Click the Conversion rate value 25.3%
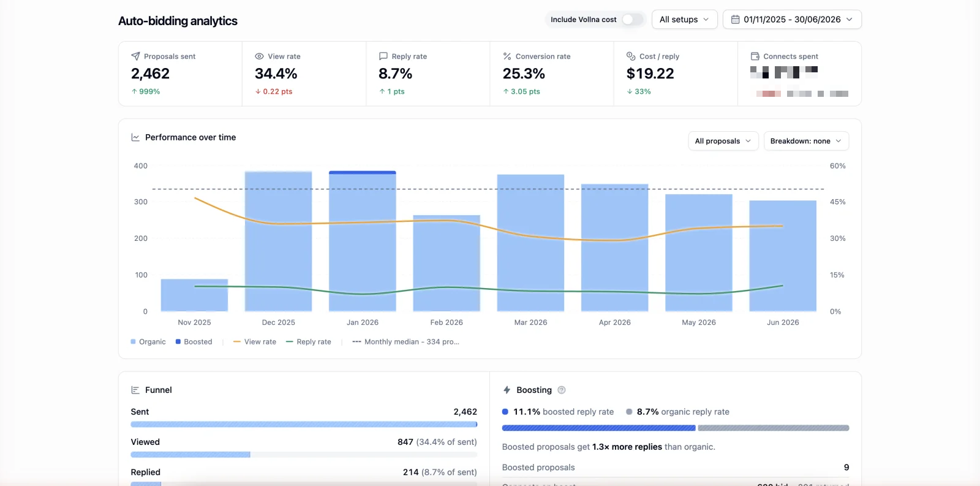This screenshot has height=486, width=980. click(524, 74)
